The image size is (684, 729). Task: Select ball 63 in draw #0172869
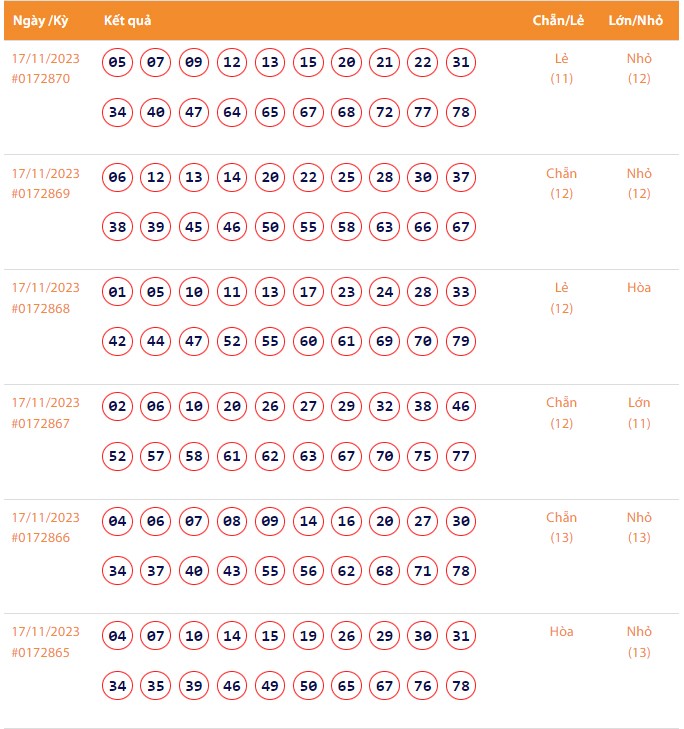[x=385, y=227]
